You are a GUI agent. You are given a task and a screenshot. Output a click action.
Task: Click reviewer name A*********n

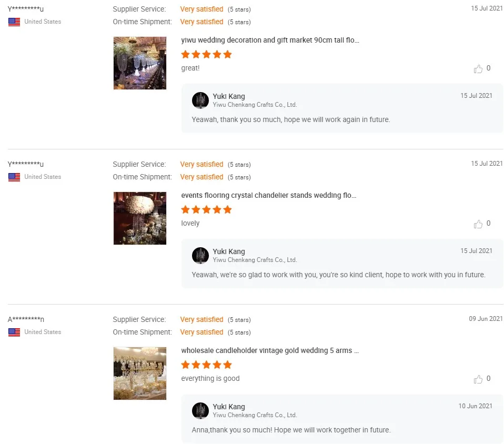point(26,319)
